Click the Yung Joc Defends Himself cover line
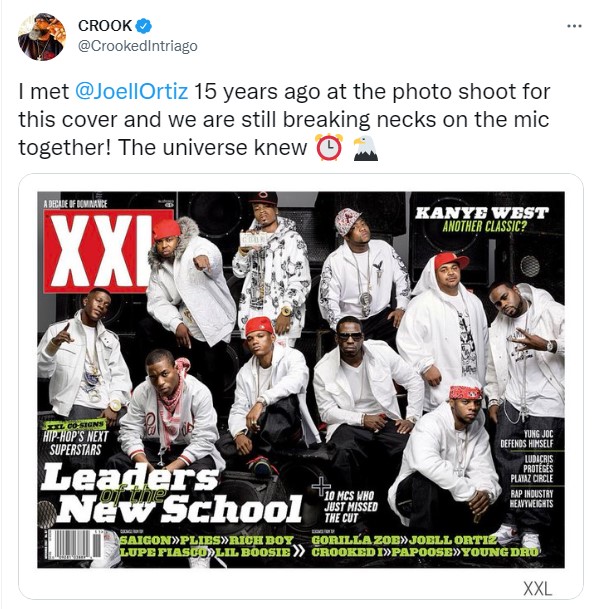 coord(527,439)
